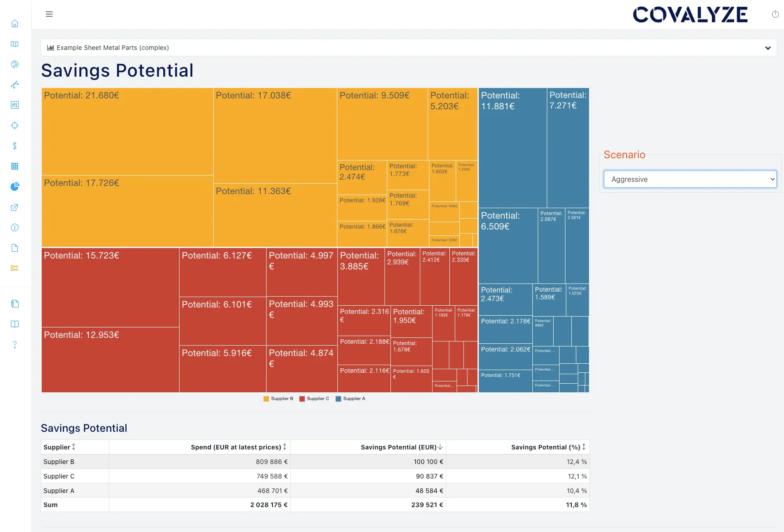Viewport: 784px width, 532px height.
Task: Click the curve node tool icon
Action: coord(15,85)
